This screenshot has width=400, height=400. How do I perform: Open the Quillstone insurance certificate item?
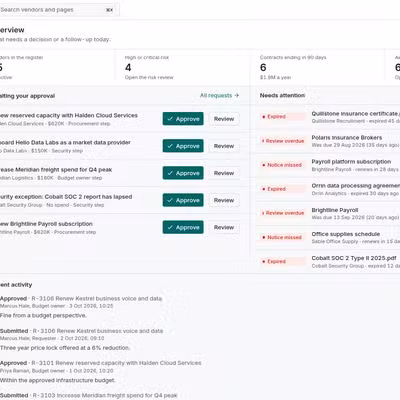click(x=328, y=117)
